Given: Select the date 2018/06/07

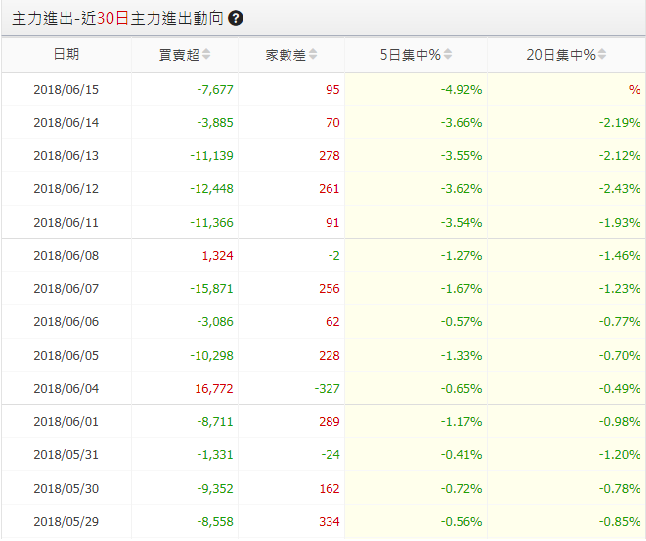Looking at the screenshot, I should [x=66, y=288].
